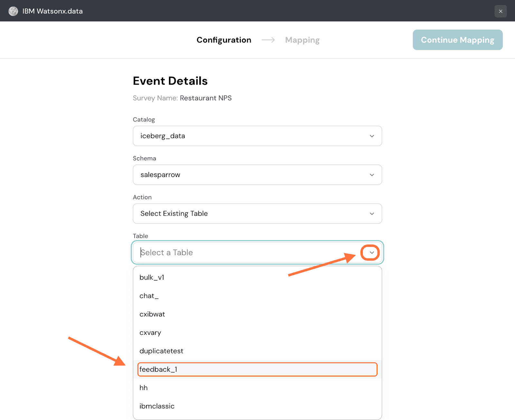The width and height of the screenshot is (515, 420).
Task: Expand the Catalog dropdown chevron
Action: pyautogui.click(x=372, y=136)
